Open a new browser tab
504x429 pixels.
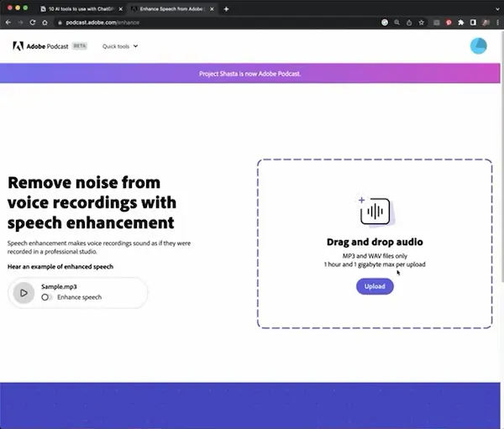(x=226, y=9)
